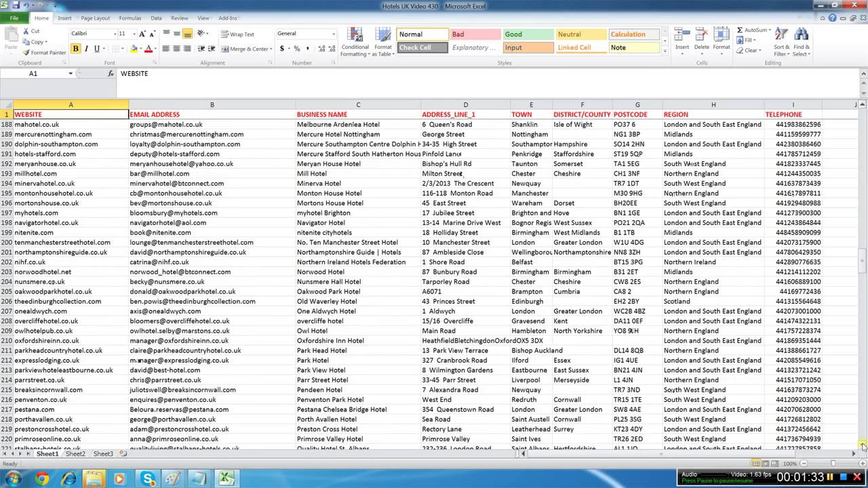Toggle Wrap Text

237,34
